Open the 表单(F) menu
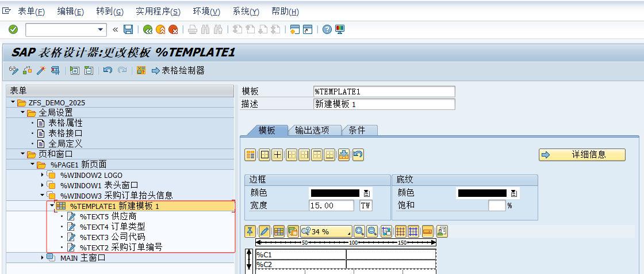This screenshot has height=274, width=644. pyautogui.click(x=31, y=12)
